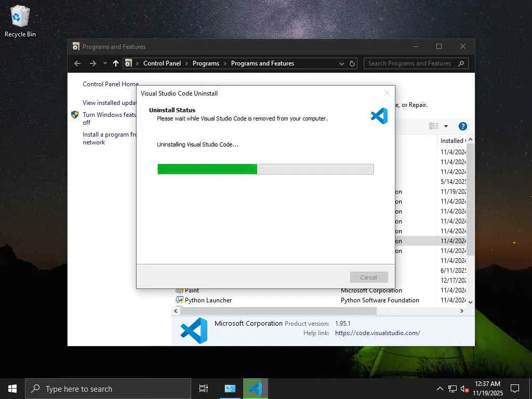Screen dimensions: 532x399
Task: Click the uninstall progress bar
Action: [265, 169]
